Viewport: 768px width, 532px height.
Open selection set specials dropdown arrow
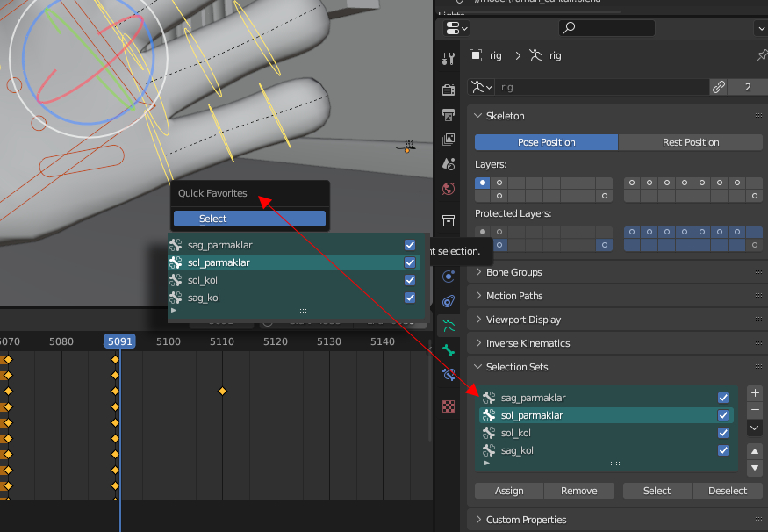[755, 428]
